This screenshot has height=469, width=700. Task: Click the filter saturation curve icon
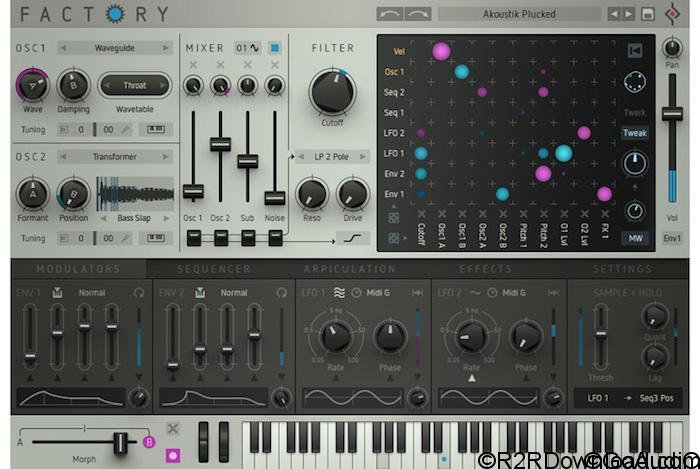point(353,238)
